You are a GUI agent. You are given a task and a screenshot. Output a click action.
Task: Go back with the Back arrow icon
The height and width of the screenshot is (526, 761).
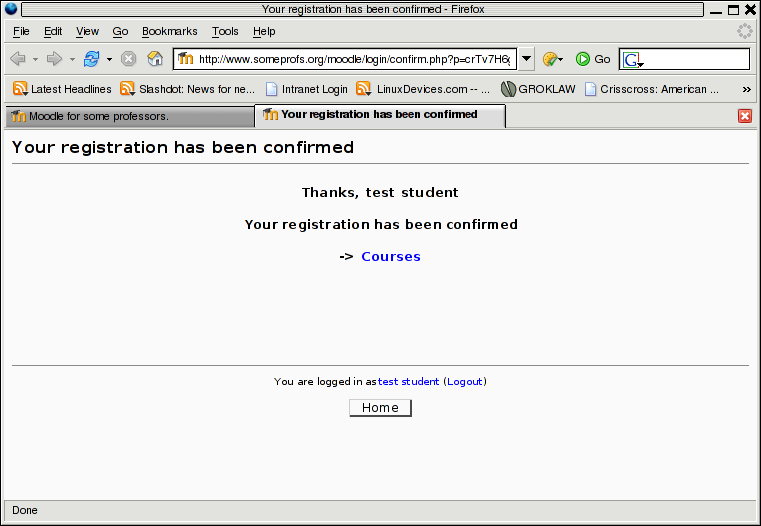[18, 59]
